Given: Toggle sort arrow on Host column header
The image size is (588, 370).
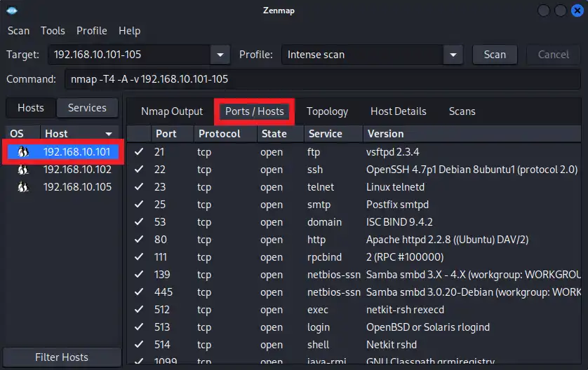Looking at the screenshot, I should coord(109,134).
